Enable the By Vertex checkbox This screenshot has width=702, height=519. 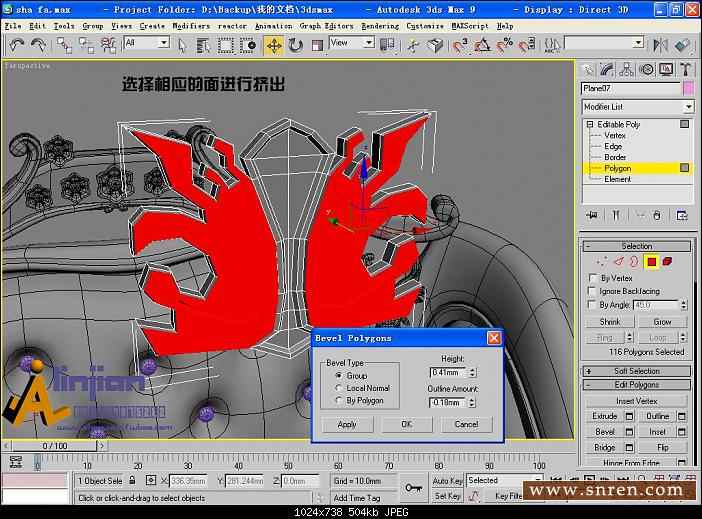click(592, 278)
